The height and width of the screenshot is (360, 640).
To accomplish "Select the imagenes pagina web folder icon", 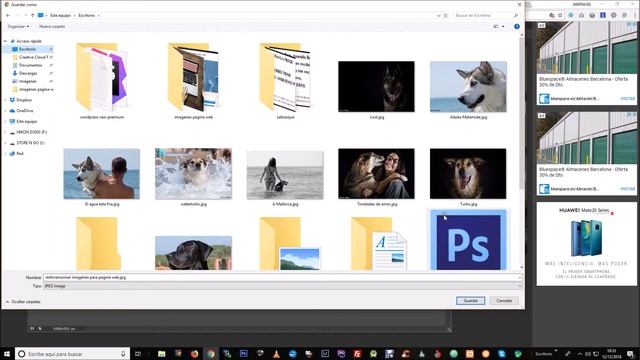I will 193,77.
